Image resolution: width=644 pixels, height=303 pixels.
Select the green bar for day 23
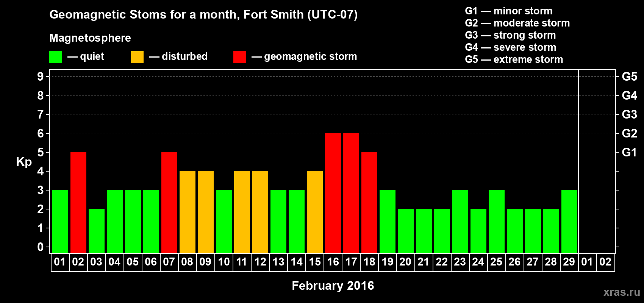pos(460,222)
